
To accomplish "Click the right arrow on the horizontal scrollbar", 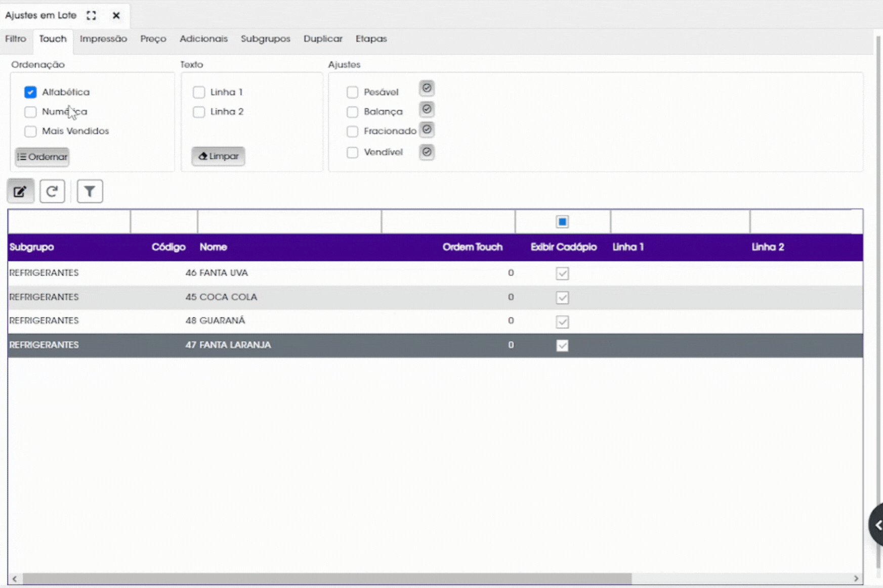I will (856, 578).
